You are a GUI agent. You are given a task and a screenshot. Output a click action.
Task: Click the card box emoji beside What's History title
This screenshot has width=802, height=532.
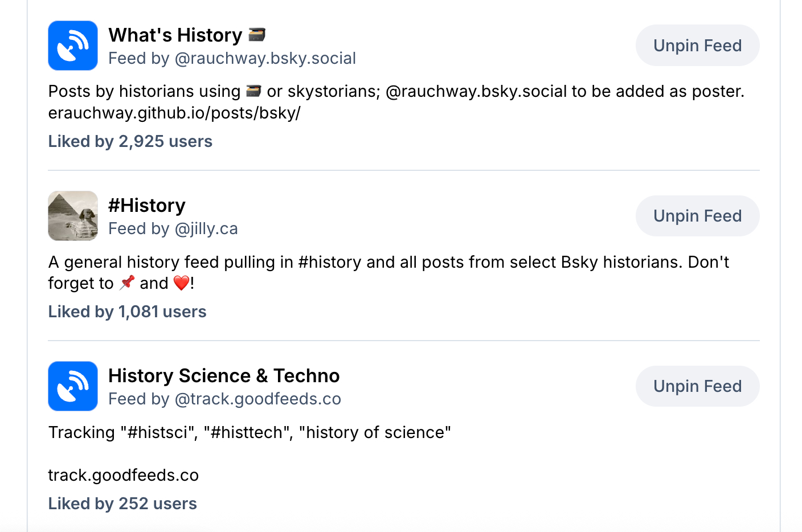[257, 35]
